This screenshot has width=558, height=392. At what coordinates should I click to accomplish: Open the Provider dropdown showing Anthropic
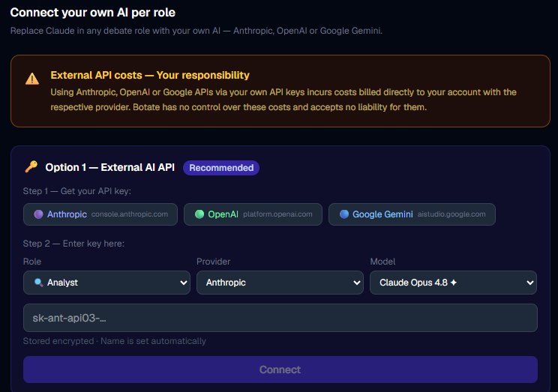[x=280, y=283]
